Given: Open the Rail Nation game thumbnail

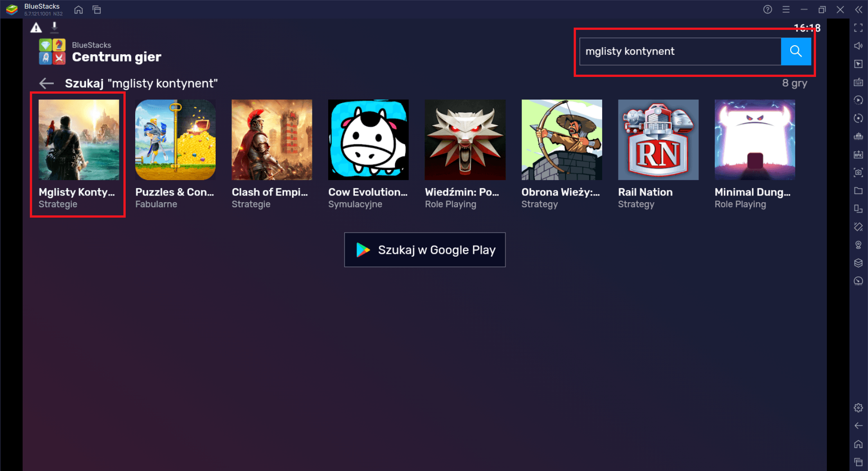Looking at the screenshot, I should (658, 140).
